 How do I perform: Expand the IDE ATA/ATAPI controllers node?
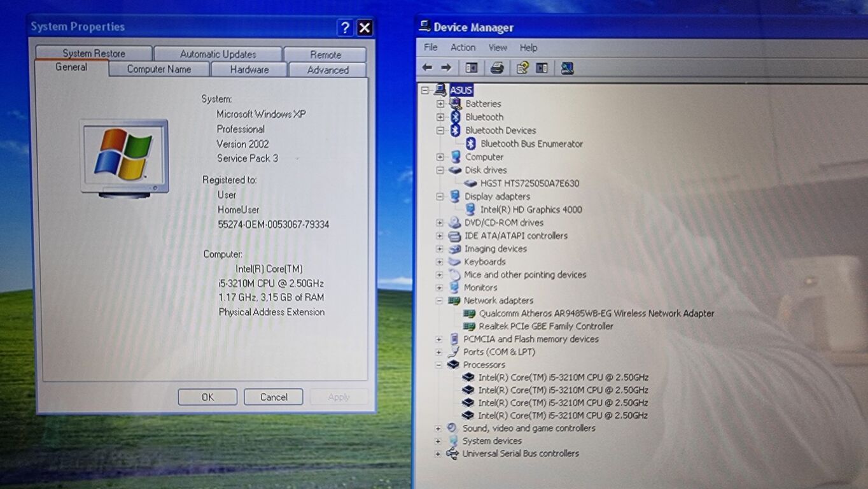pyautogui.click(x=439, y=236)
